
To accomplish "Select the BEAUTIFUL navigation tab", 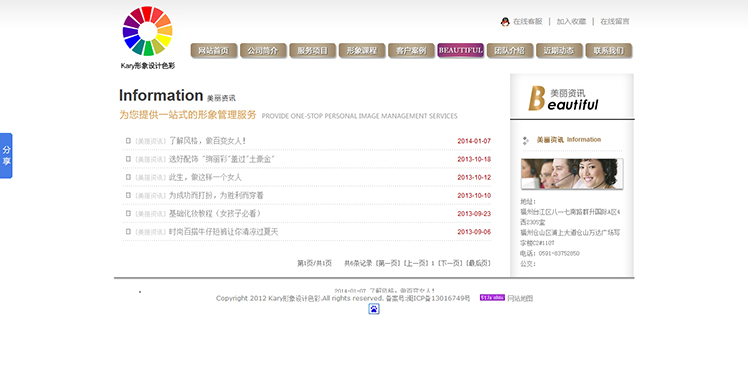I will [460, 50].
